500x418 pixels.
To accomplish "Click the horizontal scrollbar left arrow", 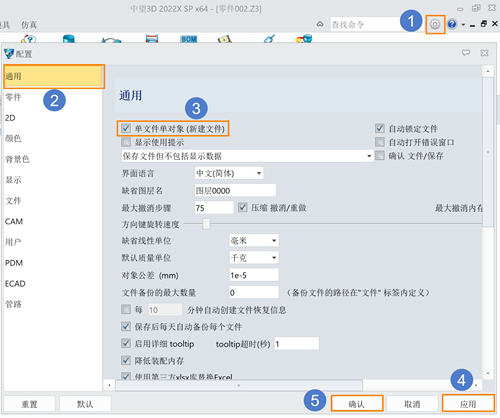I will point(109,385).
